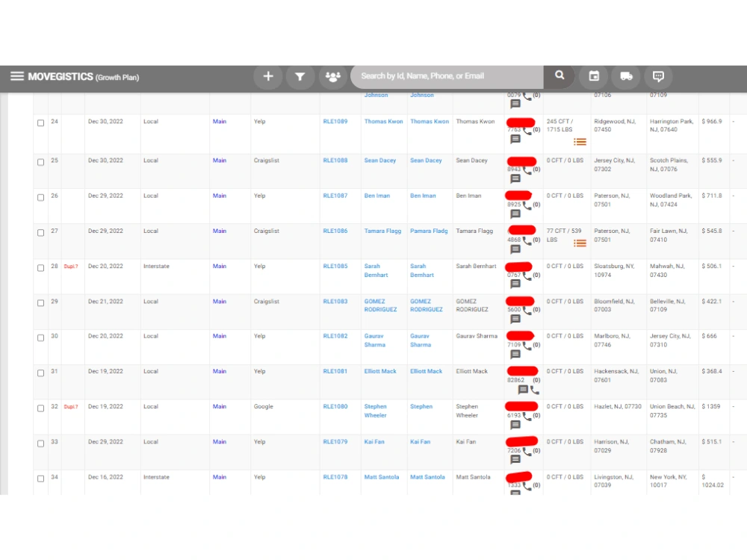Click message icon in Sean Dacey row

pyautogui.click(x=515, y=178)
